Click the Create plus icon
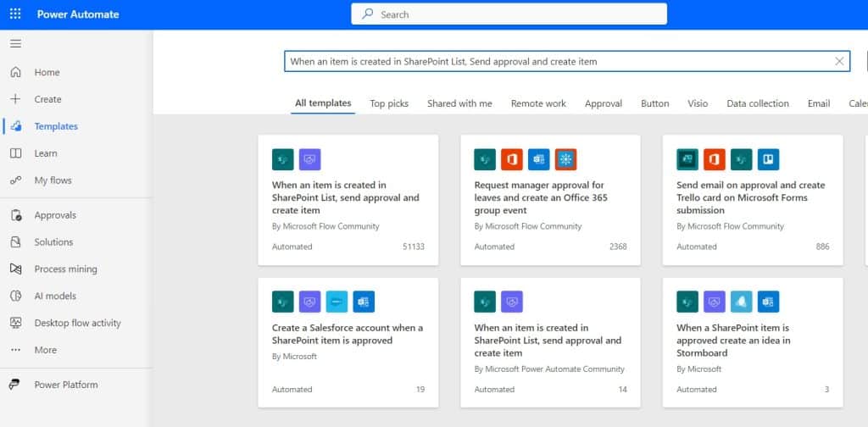The width and height of the screenshot is (868, 427). [x=15, y=99]
